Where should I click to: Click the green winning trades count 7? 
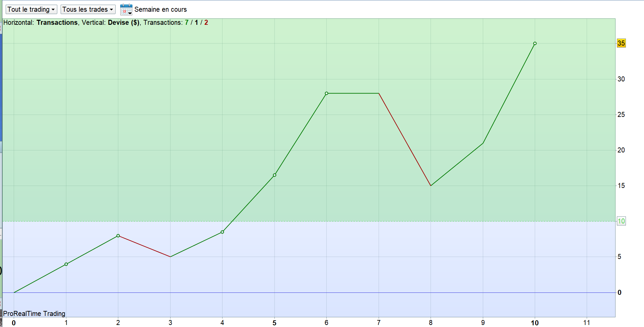tap(187, 22)
